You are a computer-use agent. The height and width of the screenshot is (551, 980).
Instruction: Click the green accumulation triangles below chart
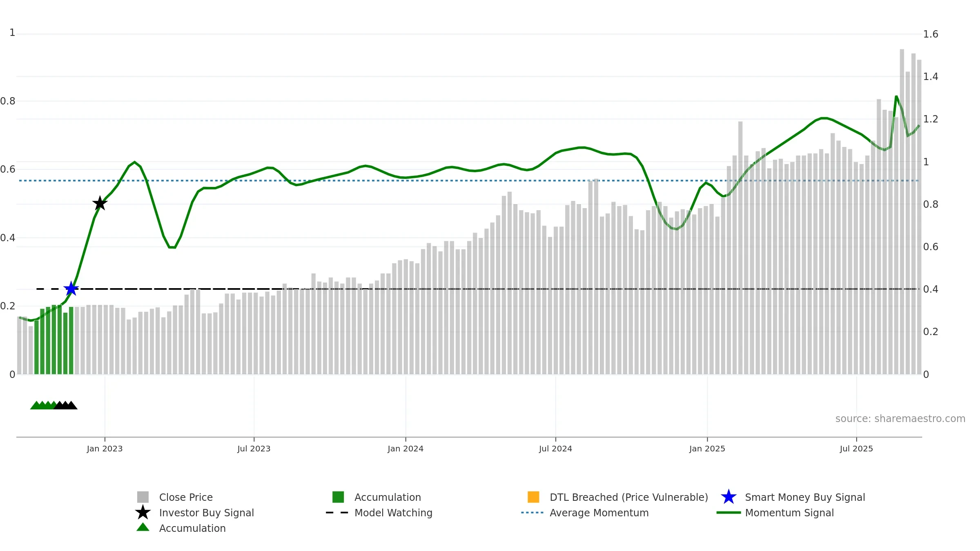point(42,405)
